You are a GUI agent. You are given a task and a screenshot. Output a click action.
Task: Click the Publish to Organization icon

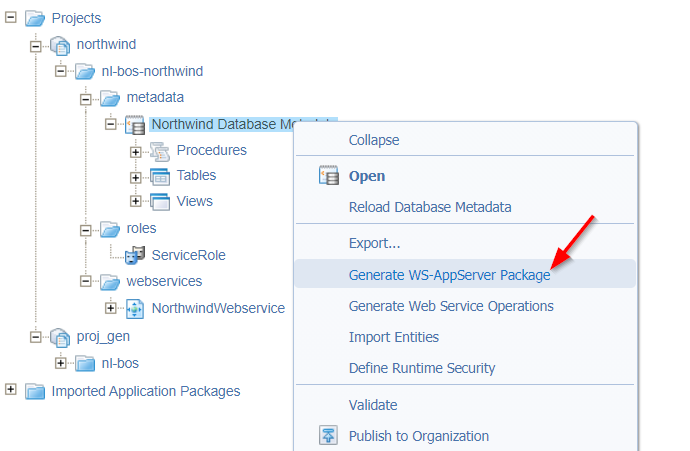pyautogui.click(x=328, y=436)
